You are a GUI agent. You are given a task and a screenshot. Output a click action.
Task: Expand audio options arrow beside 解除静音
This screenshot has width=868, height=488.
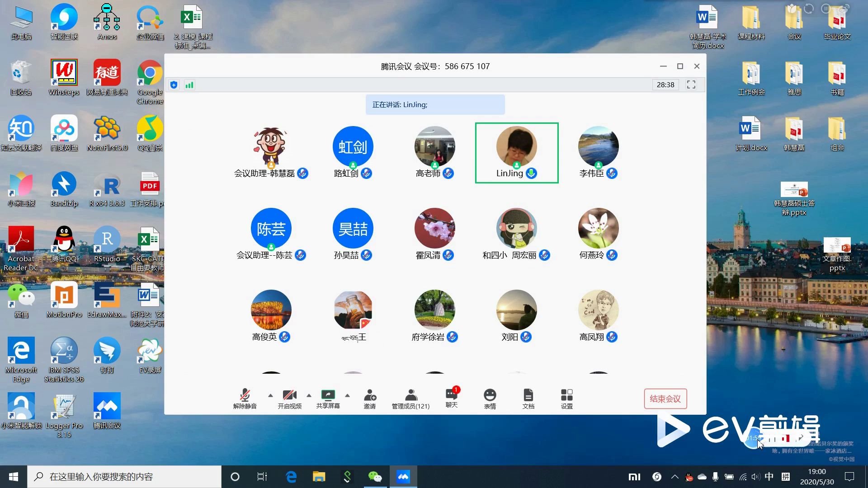(x=270, y=395)
